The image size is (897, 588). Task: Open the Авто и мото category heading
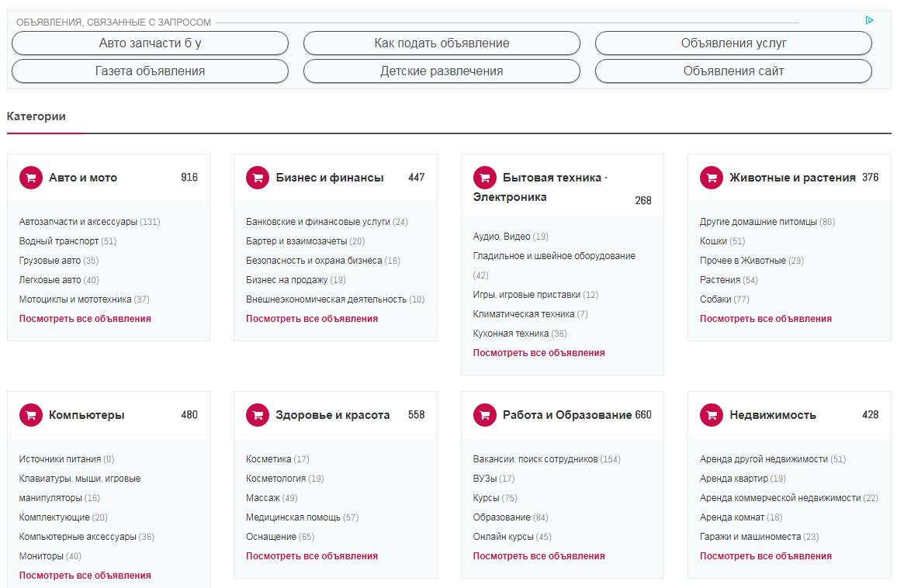pos(83,178)
